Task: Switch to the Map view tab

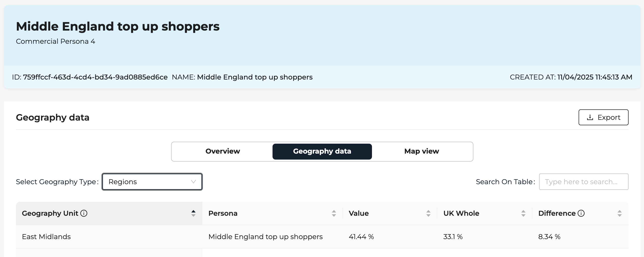Action: pos(421,151)
